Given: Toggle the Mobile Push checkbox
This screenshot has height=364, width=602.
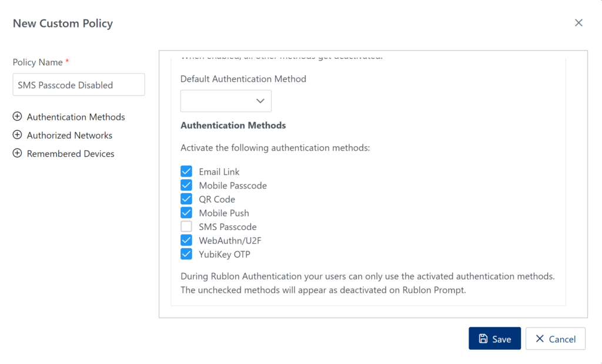Looking at the screenshot, I should (x=186, y=213).
